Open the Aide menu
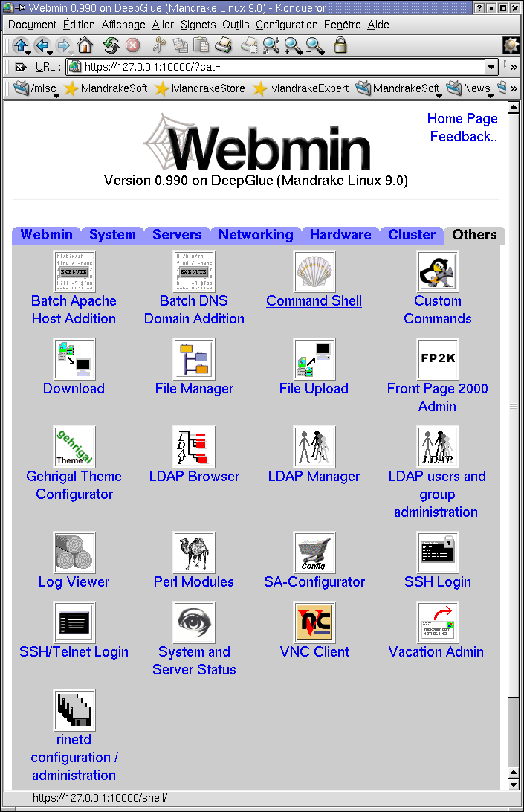Viewport: 524px width, 812px height. tap(378, 25)
